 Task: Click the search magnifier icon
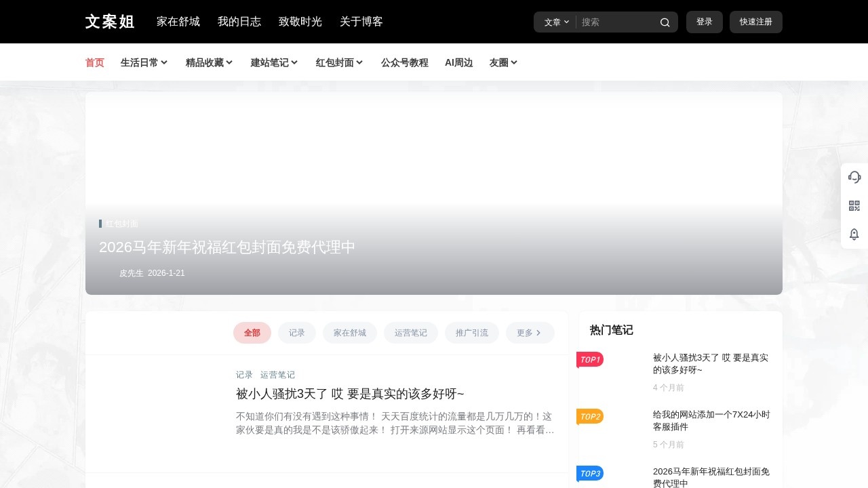pos(665,22)
